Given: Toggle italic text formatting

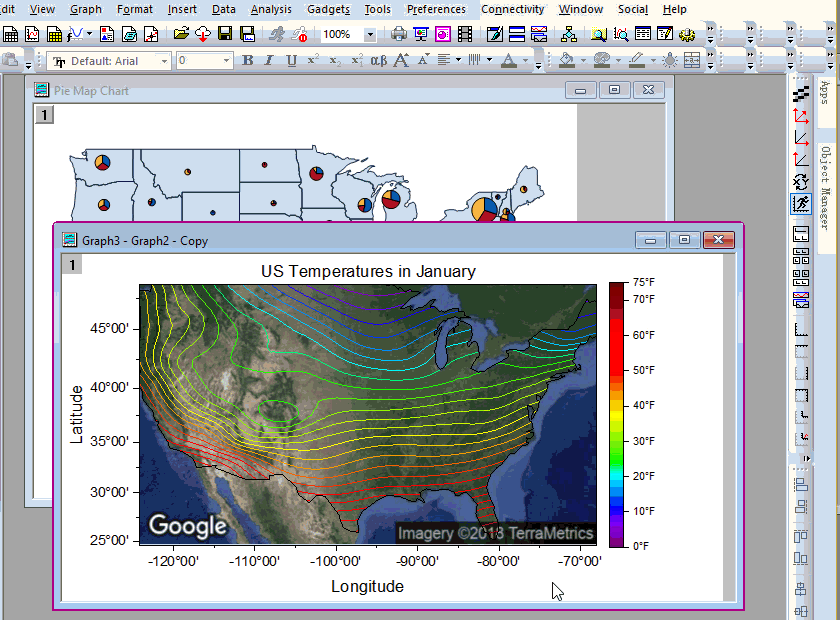Looking at the screenshot, I should tap(268, 60).
